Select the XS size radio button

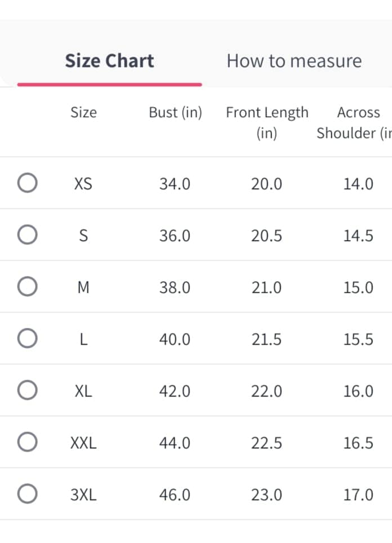[x=28, y=183]
